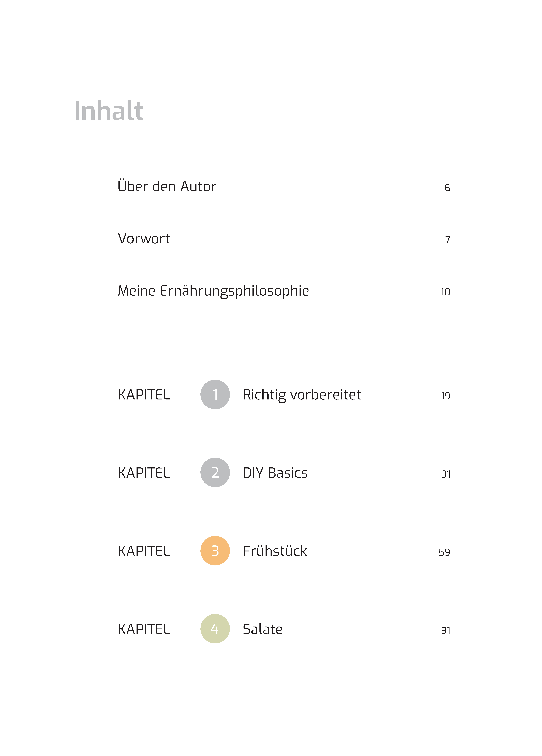
Task: Select page number 31 for DIY Basics
Action: [446, 474]
